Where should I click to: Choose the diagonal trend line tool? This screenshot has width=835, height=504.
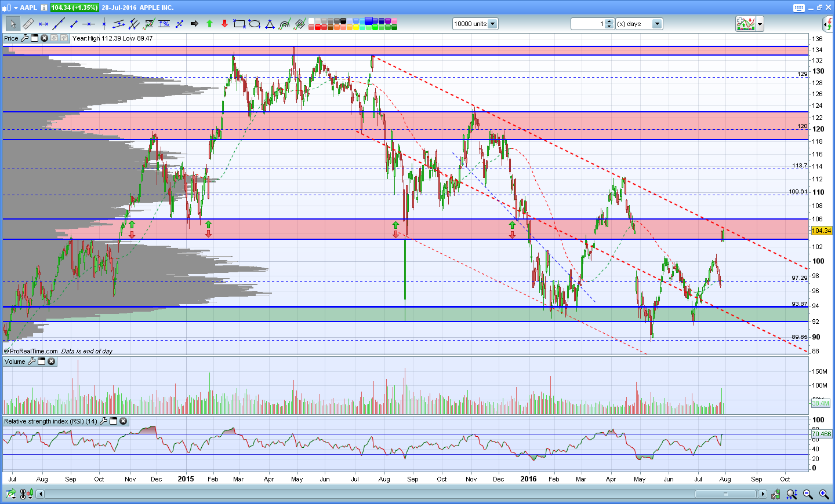pyautogui.click(x=59, y=24)
